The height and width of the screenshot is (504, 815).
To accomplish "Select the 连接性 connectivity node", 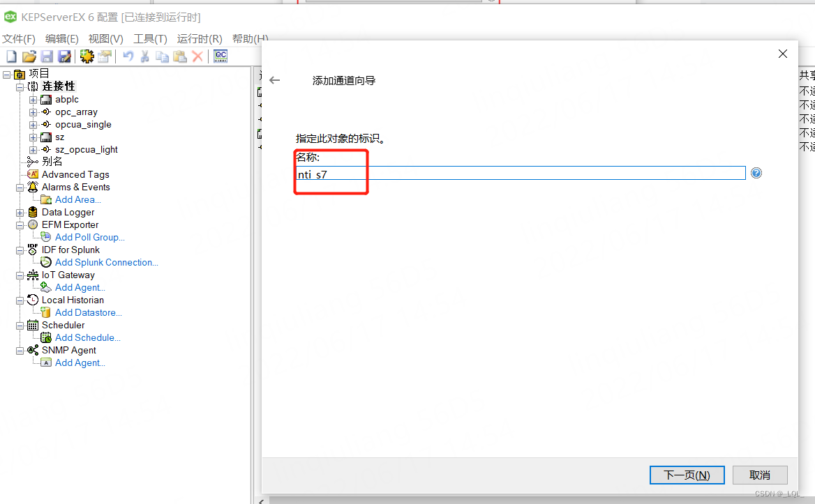I will point(58,86).
